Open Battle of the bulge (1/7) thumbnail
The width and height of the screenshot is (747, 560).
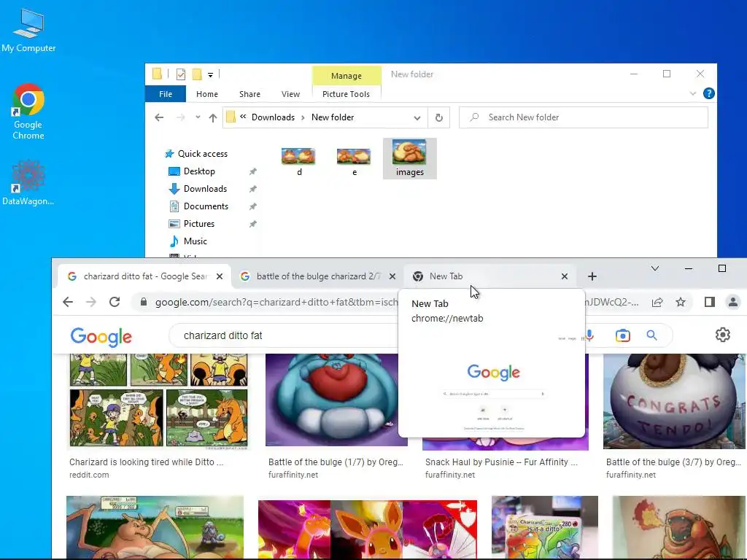[336, 400]
